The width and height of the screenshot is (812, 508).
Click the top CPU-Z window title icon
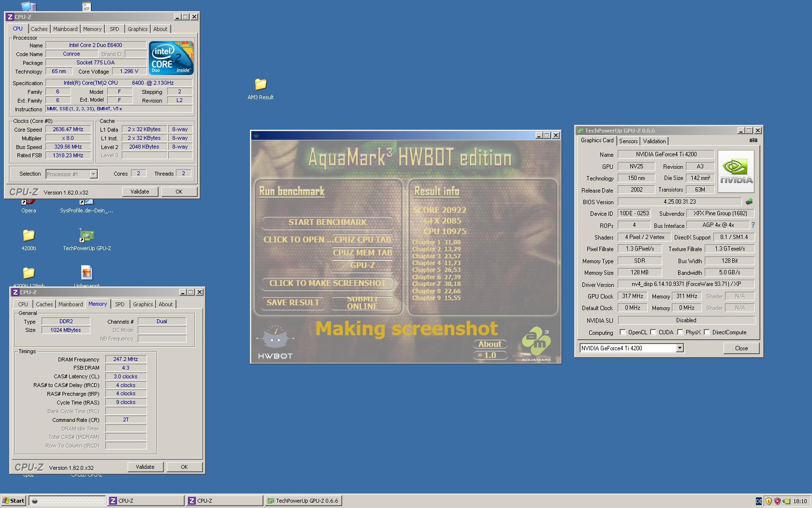pos(10,17)
